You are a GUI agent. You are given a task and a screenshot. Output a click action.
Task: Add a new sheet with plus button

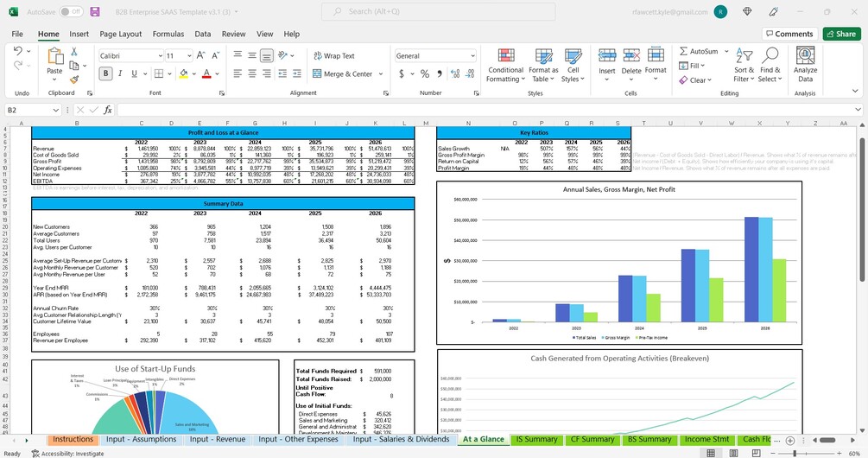coord(790,440)
